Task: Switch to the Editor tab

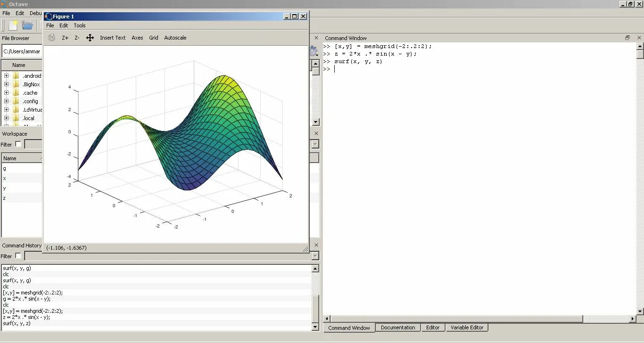Action: click(x=433, y=327)
